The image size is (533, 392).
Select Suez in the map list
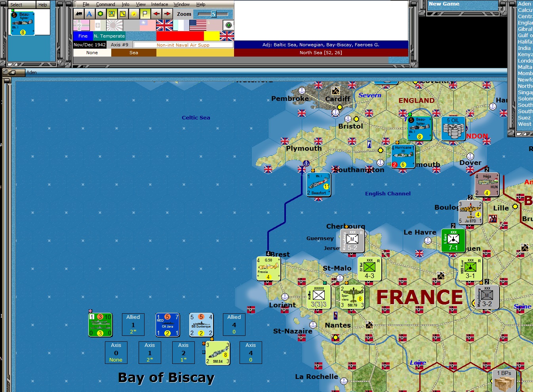point(524,117)
